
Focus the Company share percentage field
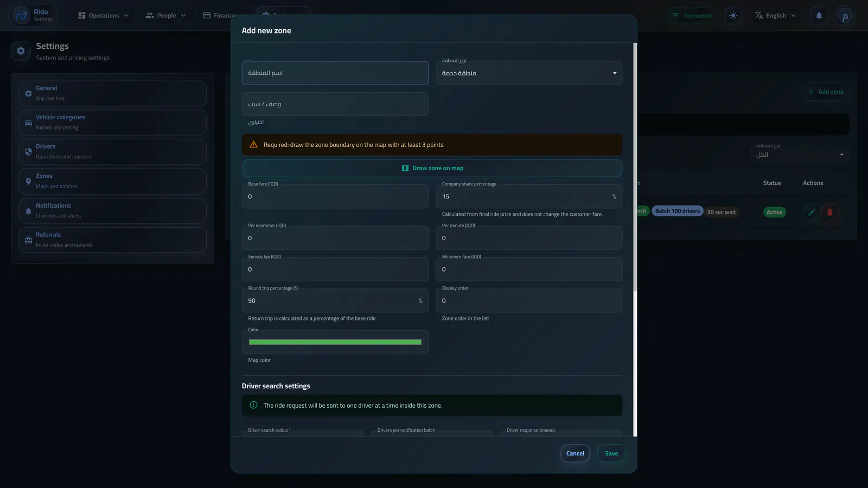[x=529, y=196]
